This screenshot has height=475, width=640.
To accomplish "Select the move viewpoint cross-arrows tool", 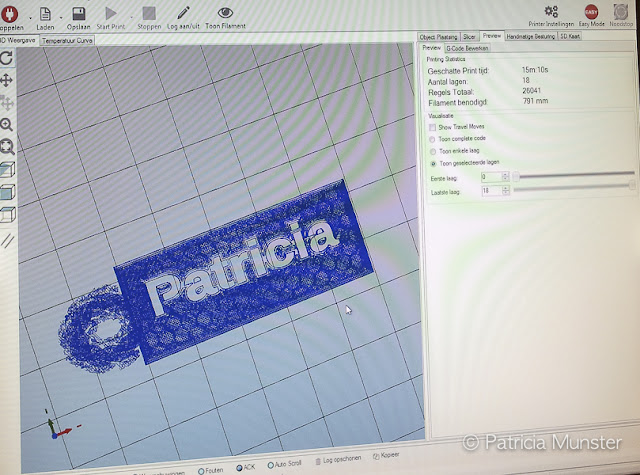I will [7, 80].
